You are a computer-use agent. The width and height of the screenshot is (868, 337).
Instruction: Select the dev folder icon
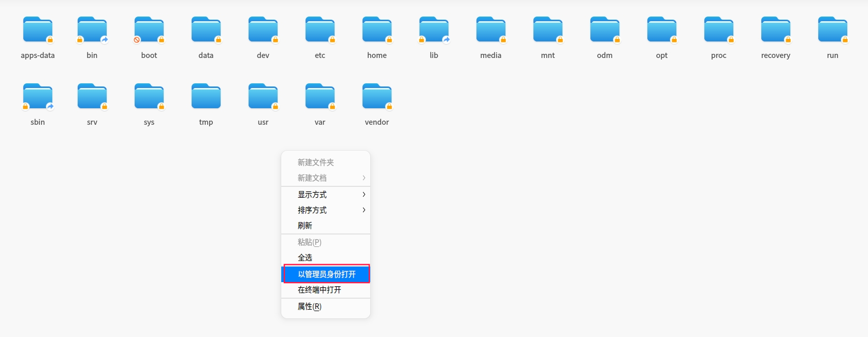pos(263,30)
